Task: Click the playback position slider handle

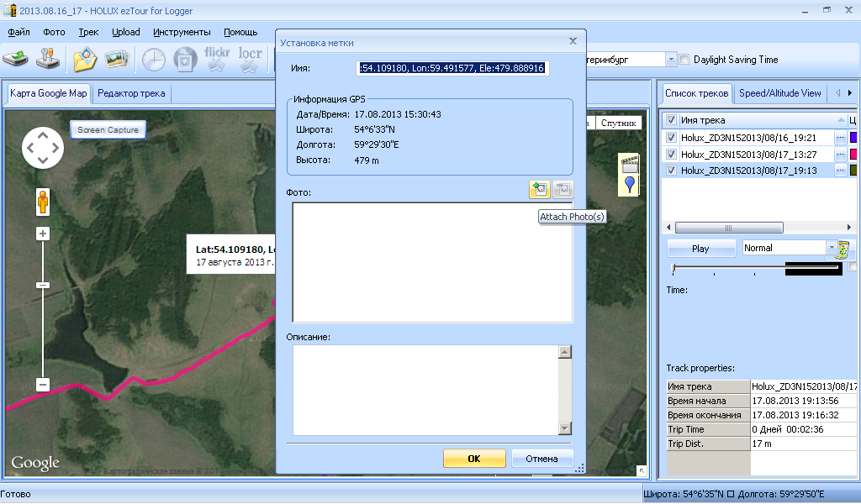Action: [x=673, y=268]
